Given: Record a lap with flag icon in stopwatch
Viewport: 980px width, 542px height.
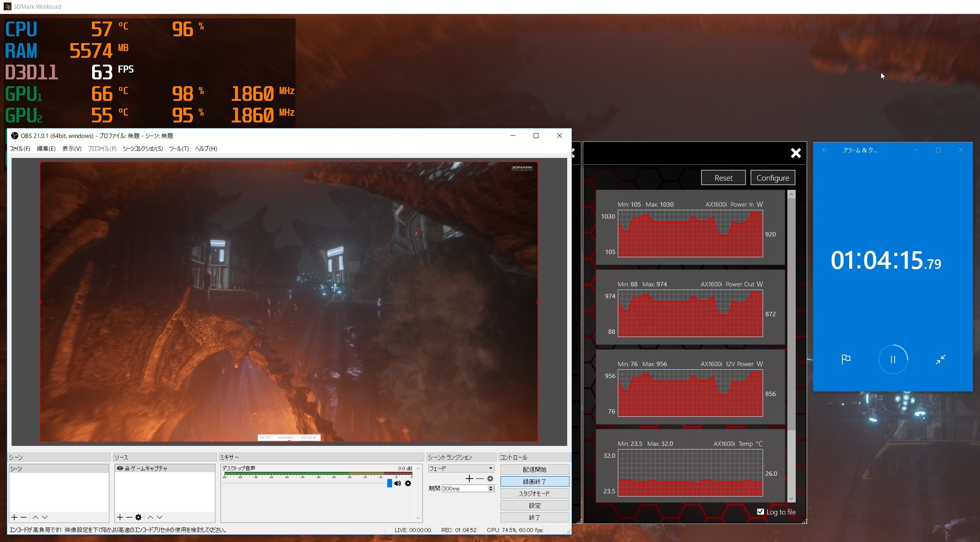Looking at the screenshot, I should coord(846,359).
